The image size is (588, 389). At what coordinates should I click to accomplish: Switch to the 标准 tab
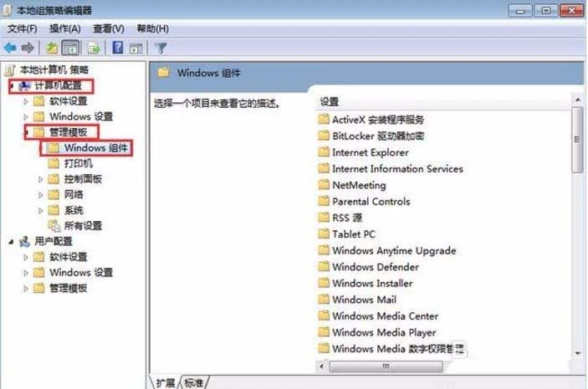(x=194, y=383)
